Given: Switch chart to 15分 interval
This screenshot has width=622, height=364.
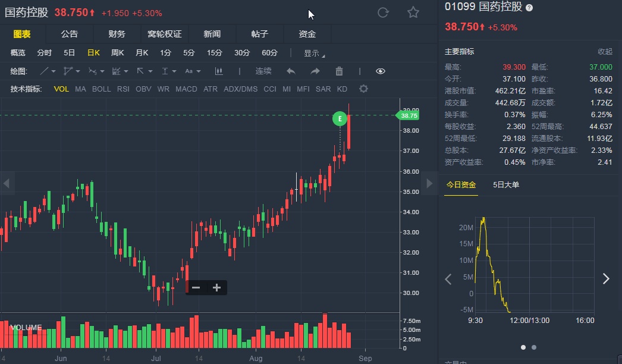Looking at the screenshot, I should click(x=214, y=53).
